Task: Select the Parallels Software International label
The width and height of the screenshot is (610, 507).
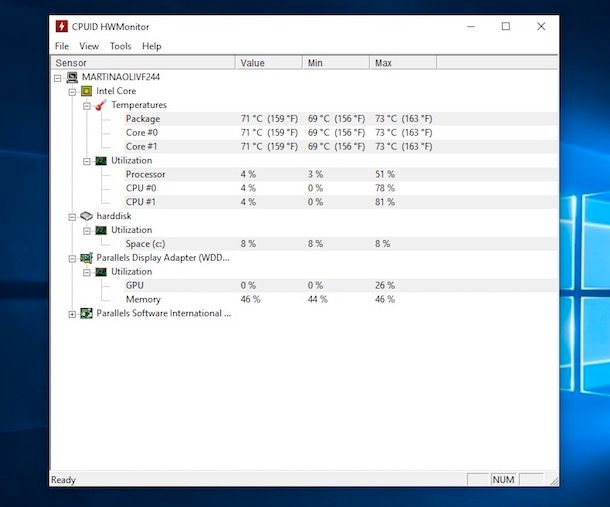Action: coord(163,313)
